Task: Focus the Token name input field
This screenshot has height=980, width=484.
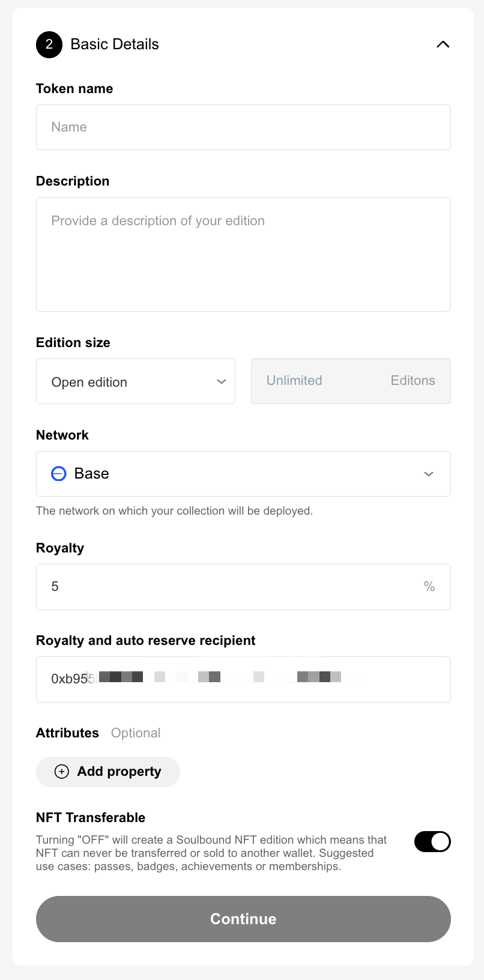Action: 243,127
